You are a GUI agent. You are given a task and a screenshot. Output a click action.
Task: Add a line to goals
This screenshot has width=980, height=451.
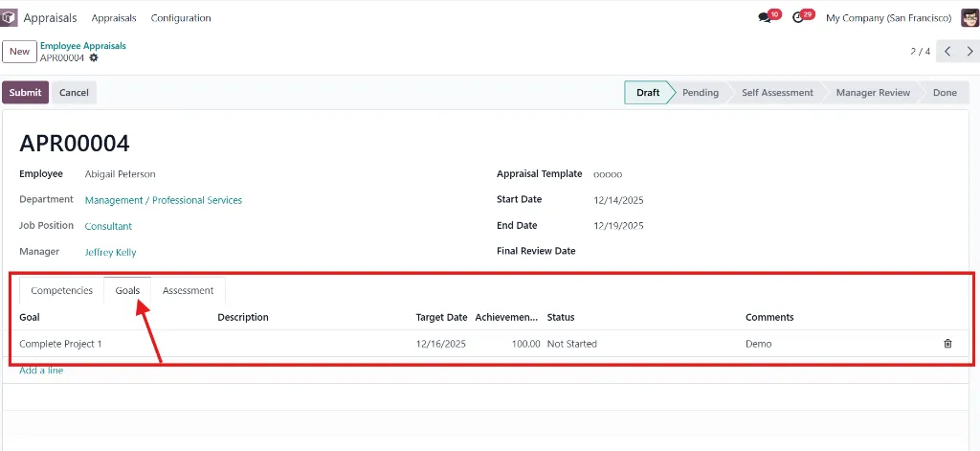click(41, 371)
